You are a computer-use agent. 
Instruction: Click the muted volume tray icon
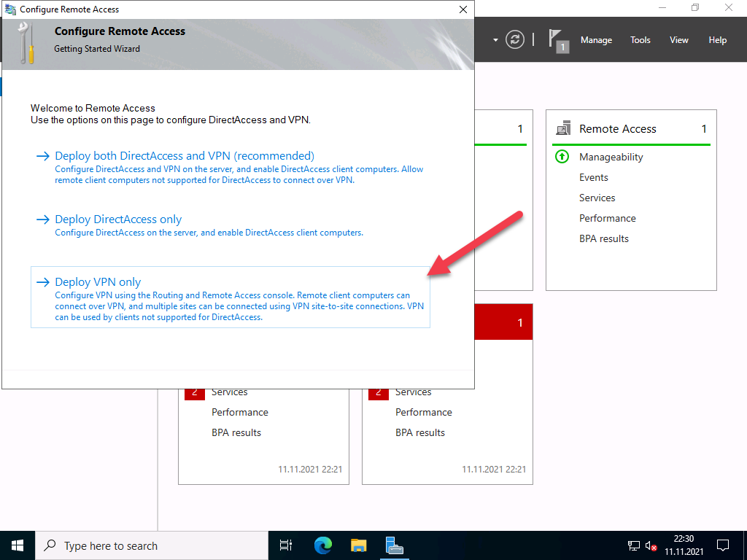(x=651, y=545)
